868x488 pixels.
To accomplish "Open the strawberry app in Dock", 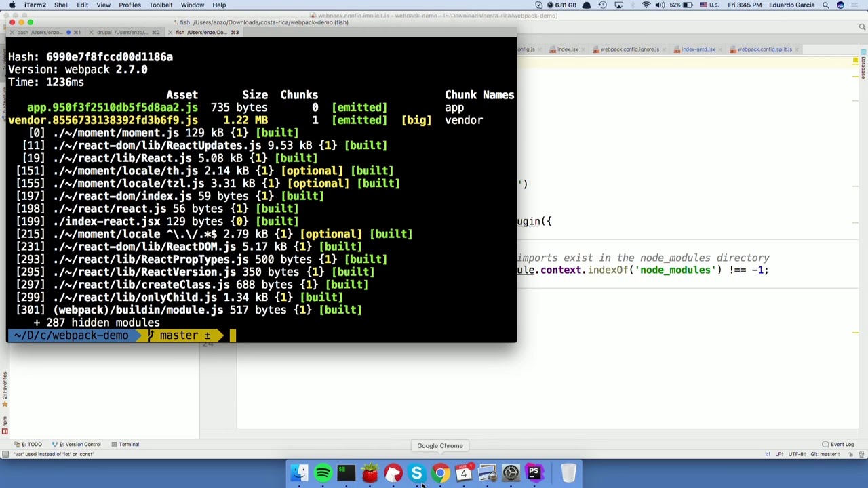I will [x=370, y=472].
